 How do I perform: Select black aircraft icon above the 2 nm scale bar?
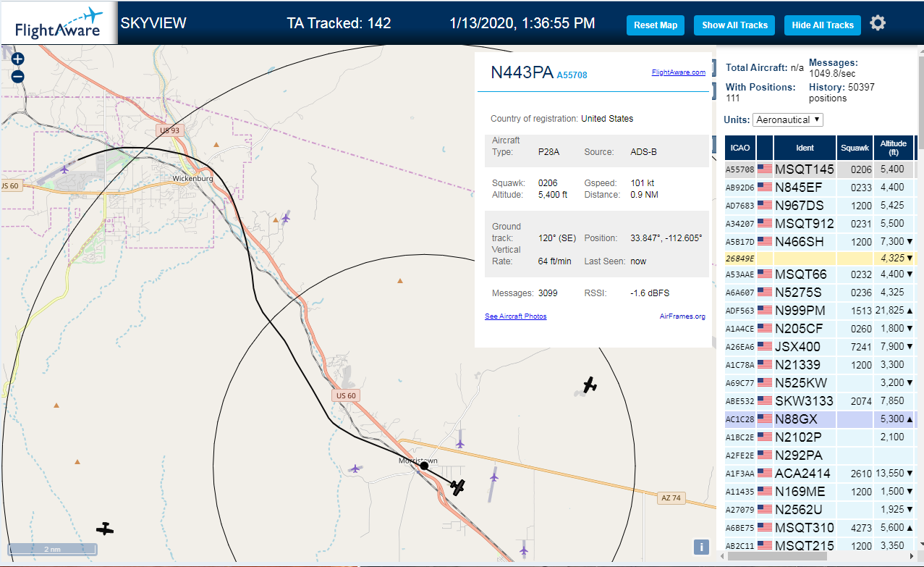(106, 529)
